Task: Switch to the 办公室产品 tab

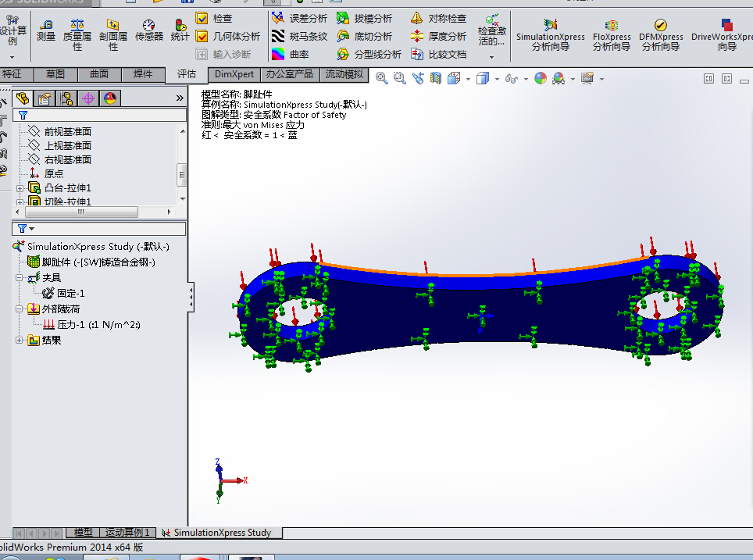Action: [290, 74]
